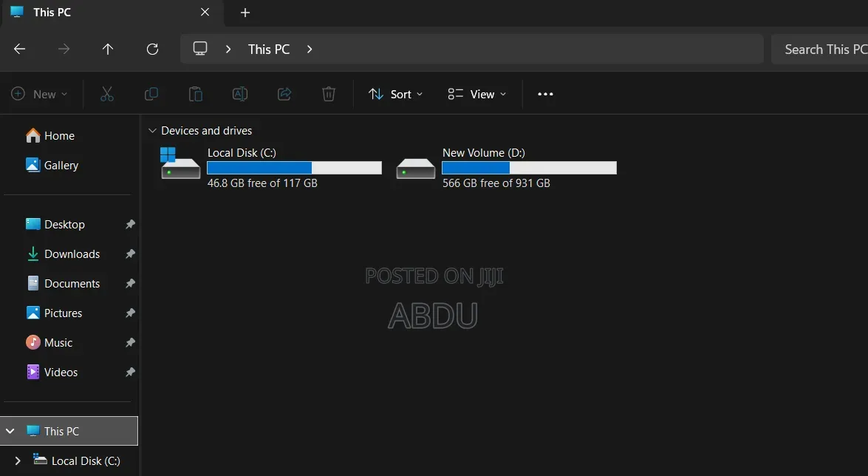868x476 pixels.
Task: Open the Downloads folder in sidebar
Action: pyautogui.click(x=63, y=254)
